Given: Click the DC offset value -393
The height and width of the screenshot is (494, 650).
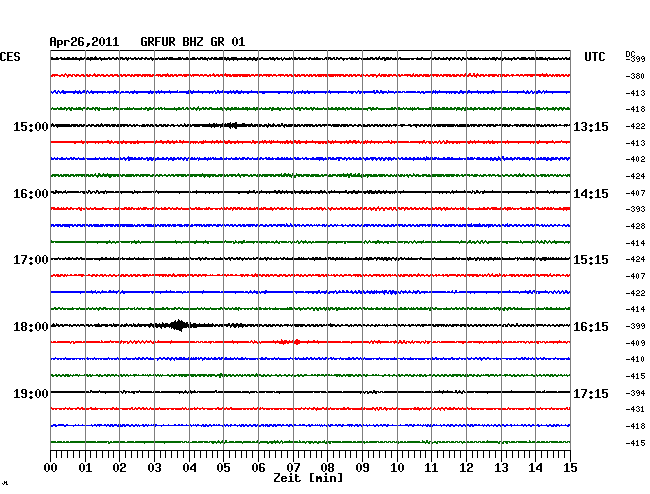Looking at the screenshot, I should click(x=635, y=209).
